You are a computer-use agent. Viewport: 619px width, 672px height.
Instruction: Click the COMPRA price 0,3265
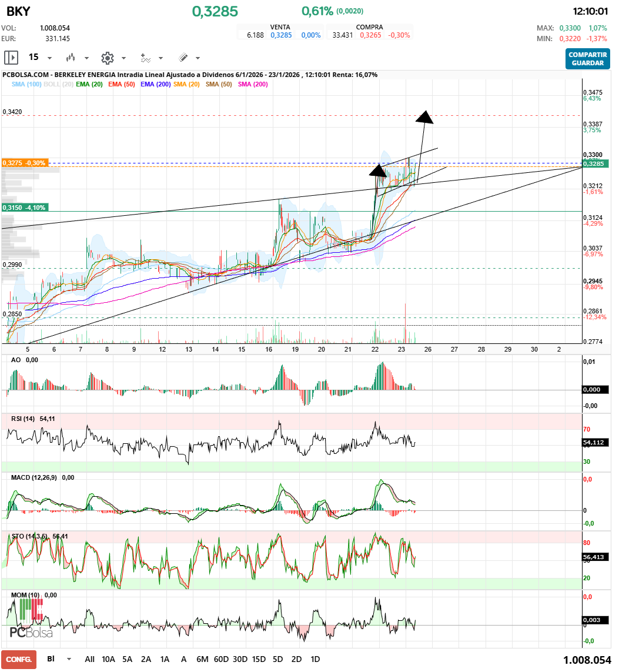pos(370,35)
